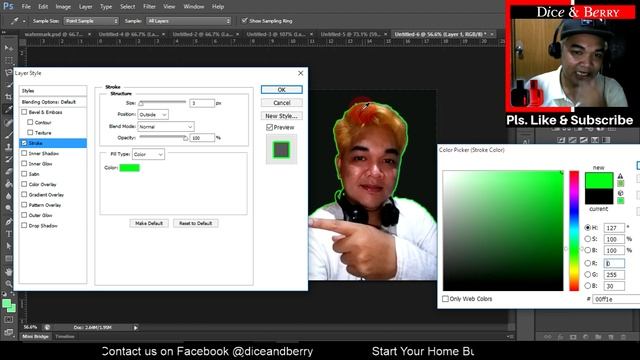Click the status bar flyout arrow
Viewport: 640px width, 360px height.
pos(136,327)
